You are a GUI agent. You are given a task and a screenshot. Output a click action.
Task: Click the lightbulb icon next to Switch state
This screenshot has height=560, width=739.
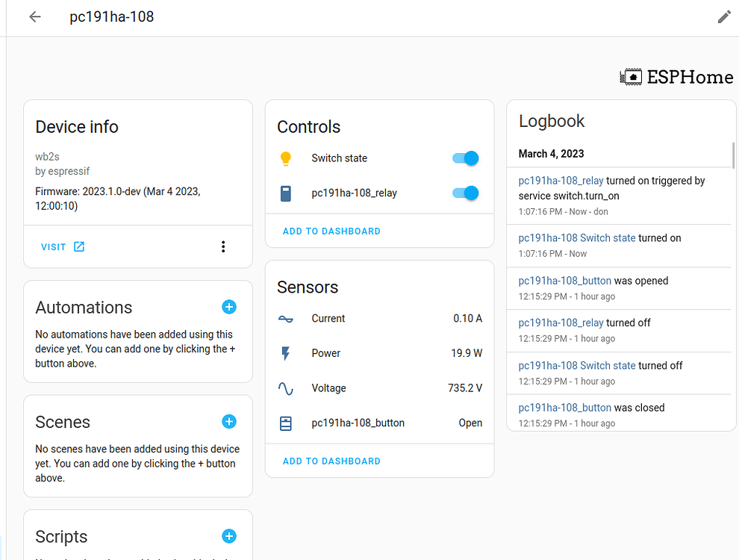(285, 158)
